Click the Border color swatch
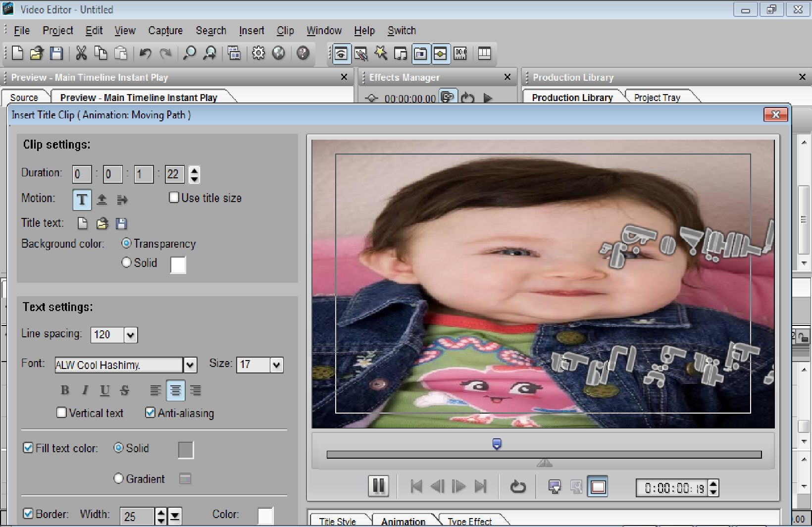 click(x=265, y=516)
